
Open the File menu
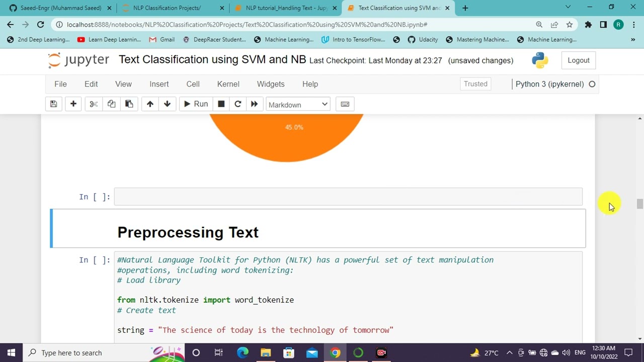click(60, 84)
